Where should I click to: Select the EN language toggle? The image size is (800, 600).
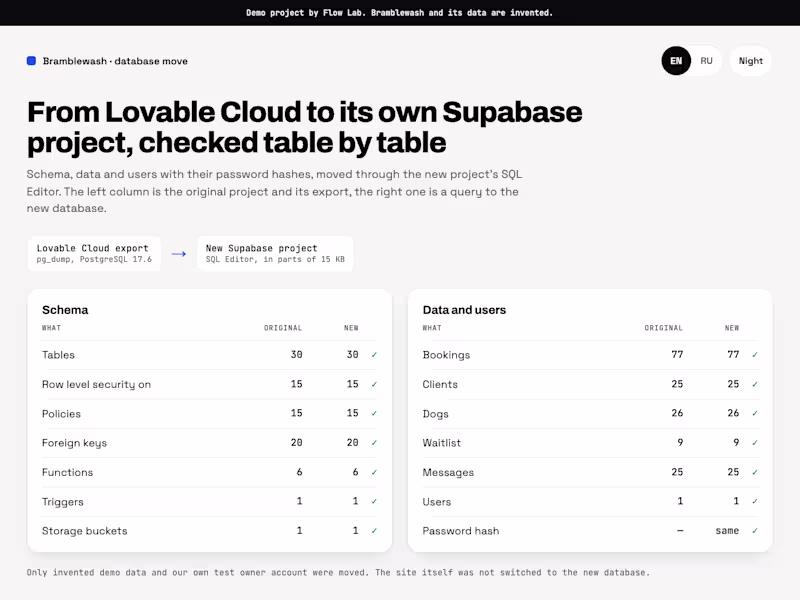676,61
